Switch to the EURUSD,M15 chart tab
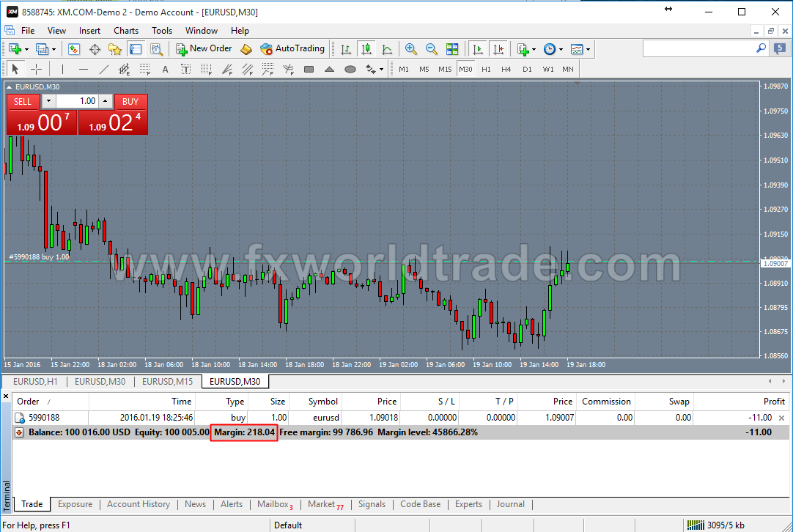The width and height of the screenshot is (793, 532). coord(167,381)
